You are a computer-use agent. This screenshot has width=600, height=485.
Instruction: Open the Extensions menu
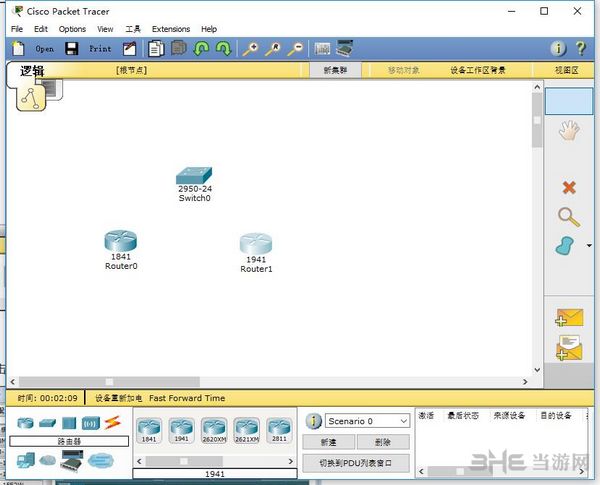click(171, 29)
